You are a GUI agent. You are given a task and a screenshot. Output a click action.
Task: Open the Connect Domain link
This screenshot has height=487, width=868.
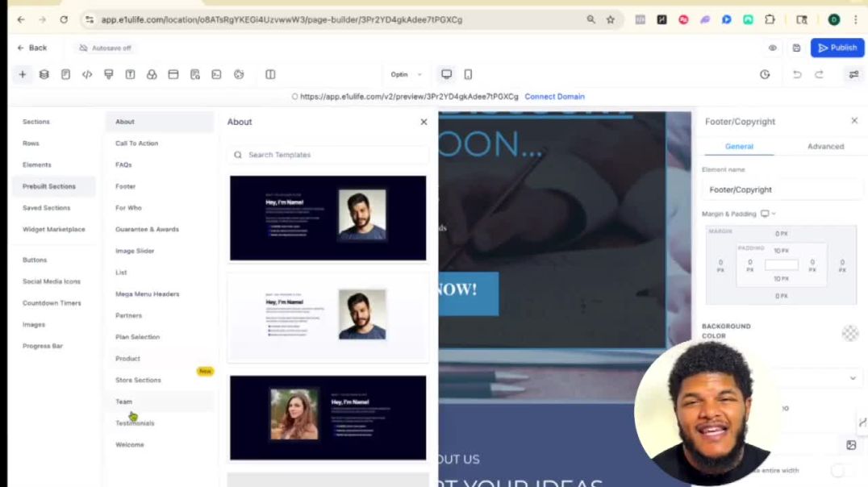tap(554, 96)
